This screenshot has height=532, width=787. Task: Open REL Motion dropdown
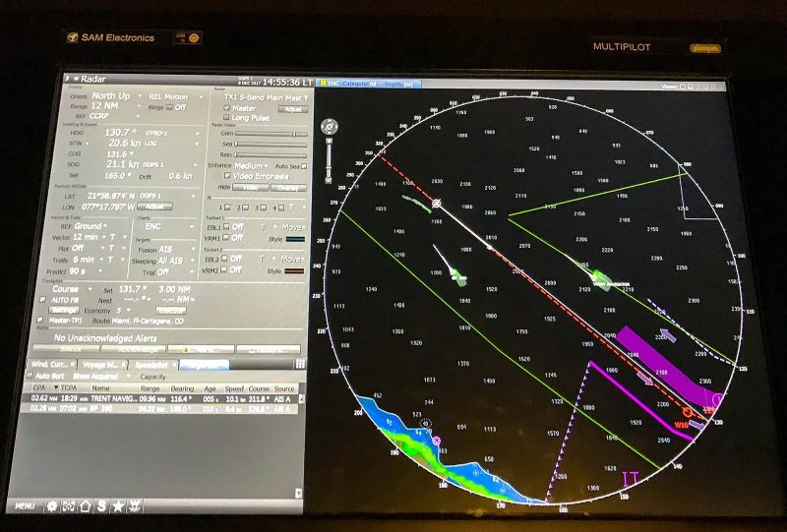[175, 97]
